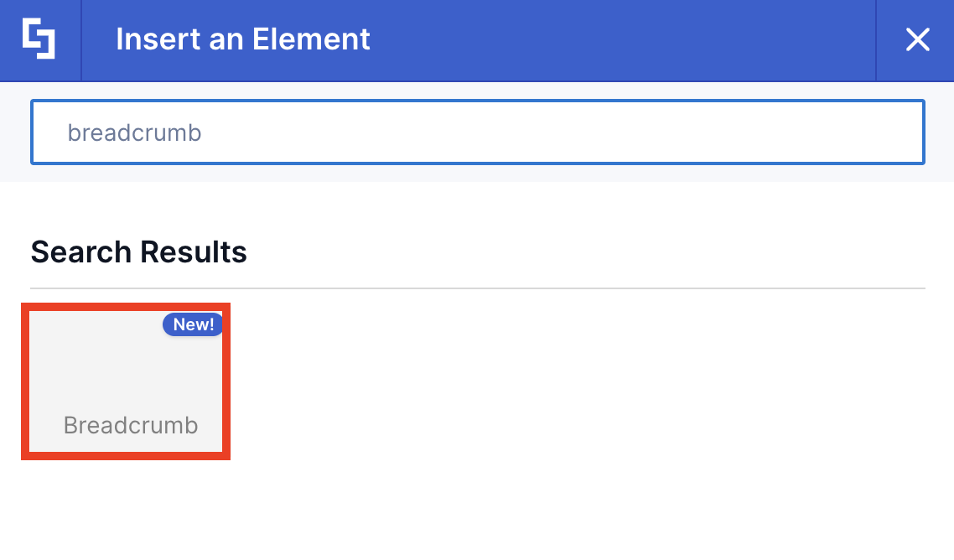This screenshot has width=954, height=560.
Task: Click the 'Breadcrumb' label under the preview
Action: pyautogui.click(x=130, y=425)
